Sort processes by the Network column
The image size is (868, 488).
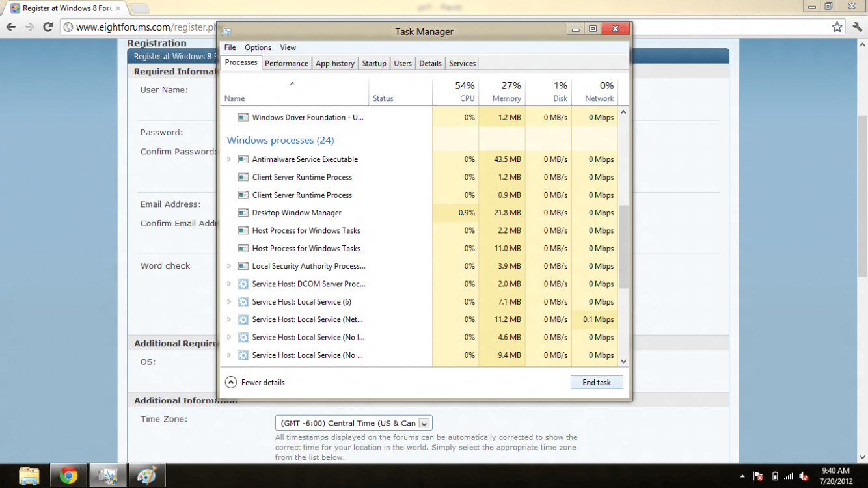tap(595, 92)
